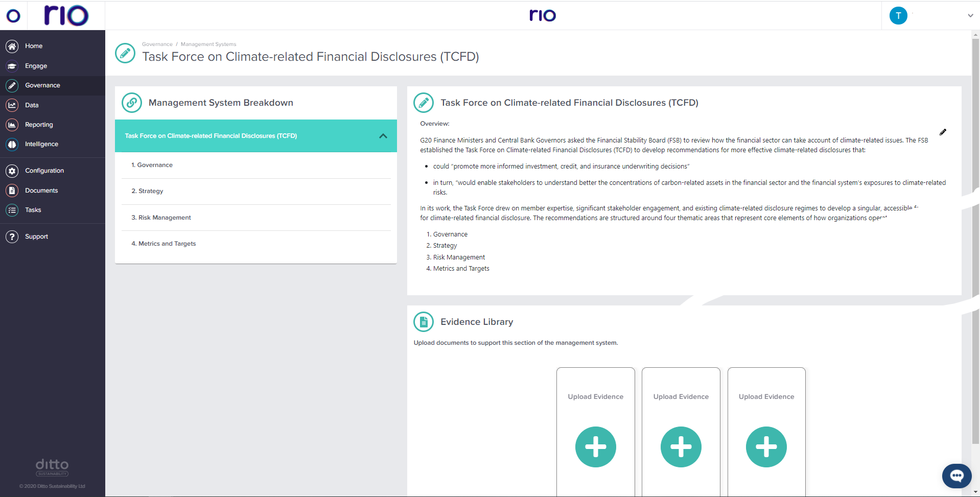
Task: Open the Engage section icon
Action: pos(11,66)
